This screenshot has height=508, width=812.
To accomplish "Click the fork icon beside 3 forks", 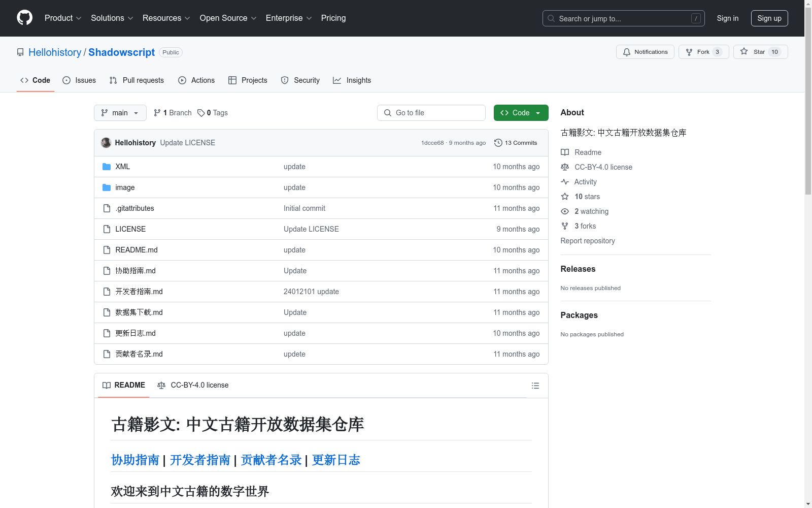I will click(565, 226).
